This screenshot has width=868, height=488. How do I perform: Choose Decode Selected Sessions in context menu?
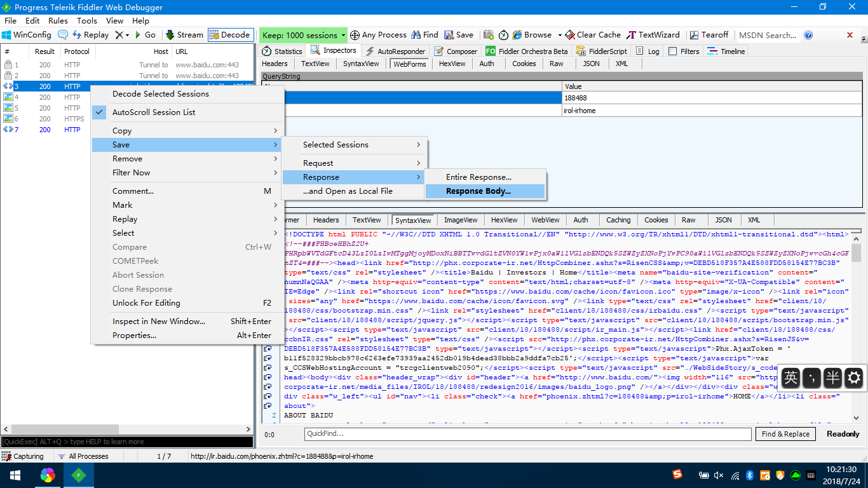pos(161,94)
